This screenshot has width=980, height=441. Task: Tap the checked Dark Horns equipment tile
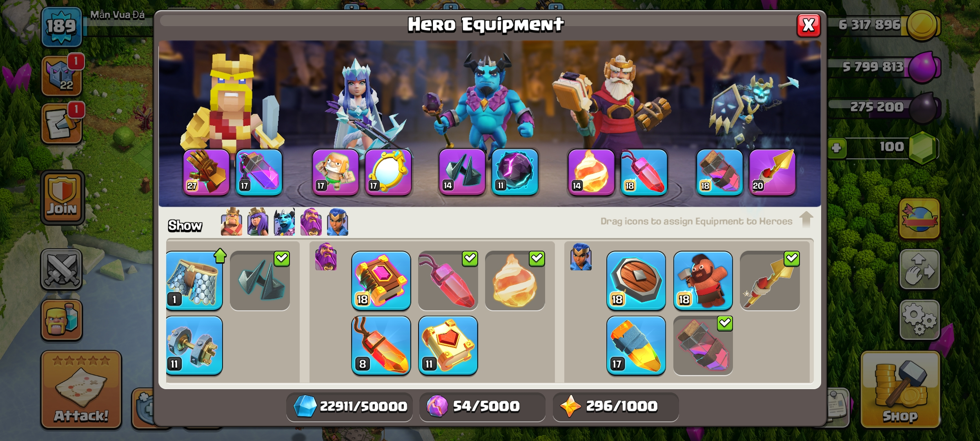(x=260, y=281)
